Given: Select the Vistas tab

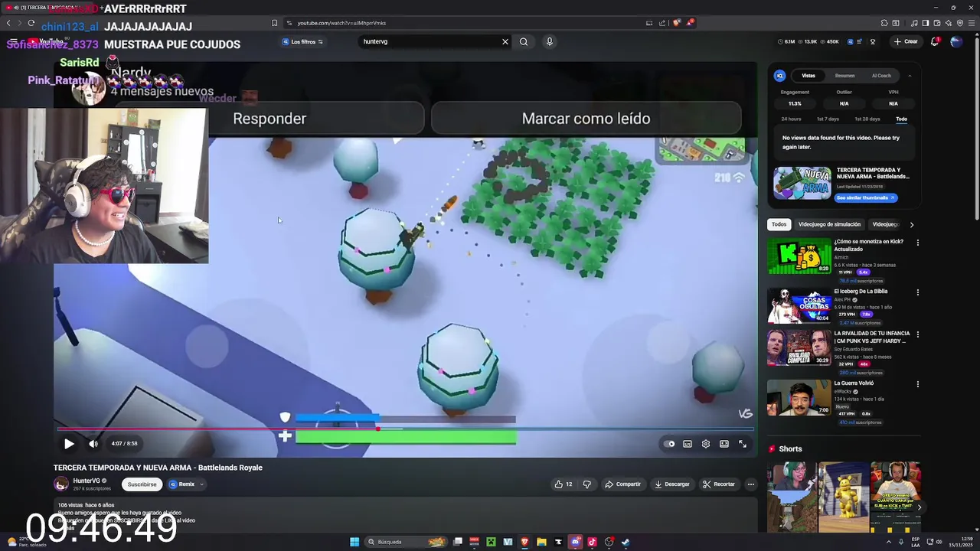Looking at the screenshot, I should pos(808,76).
